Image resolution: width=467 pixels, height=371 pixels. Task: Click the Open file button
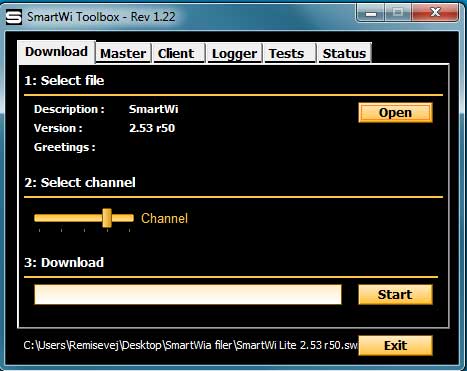point(395,113)
